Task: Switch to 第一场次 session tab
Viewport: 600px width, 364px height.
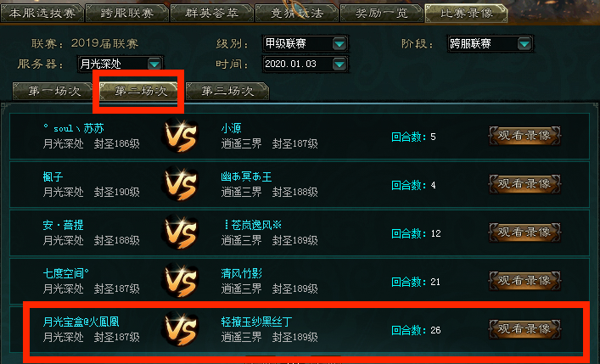Action: click(x=53, y=91)
